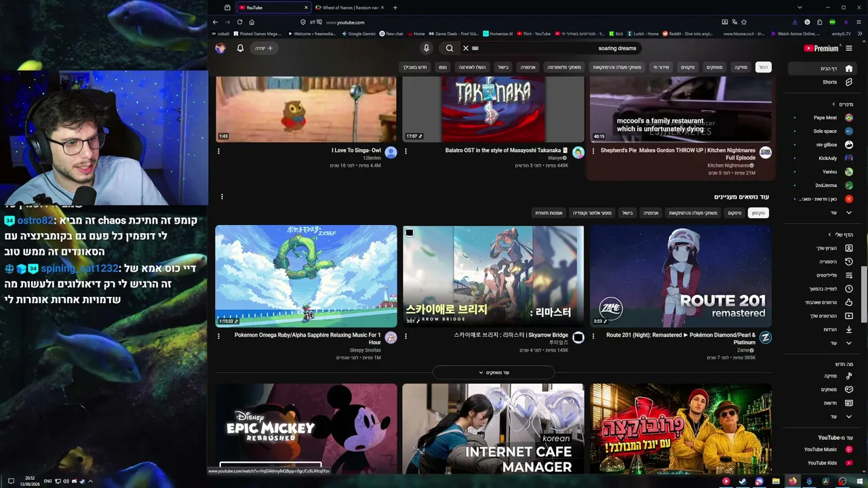Screen dimensions: 868x488
Task: Open watch History icon in sidebar
Action: point(849,262)
